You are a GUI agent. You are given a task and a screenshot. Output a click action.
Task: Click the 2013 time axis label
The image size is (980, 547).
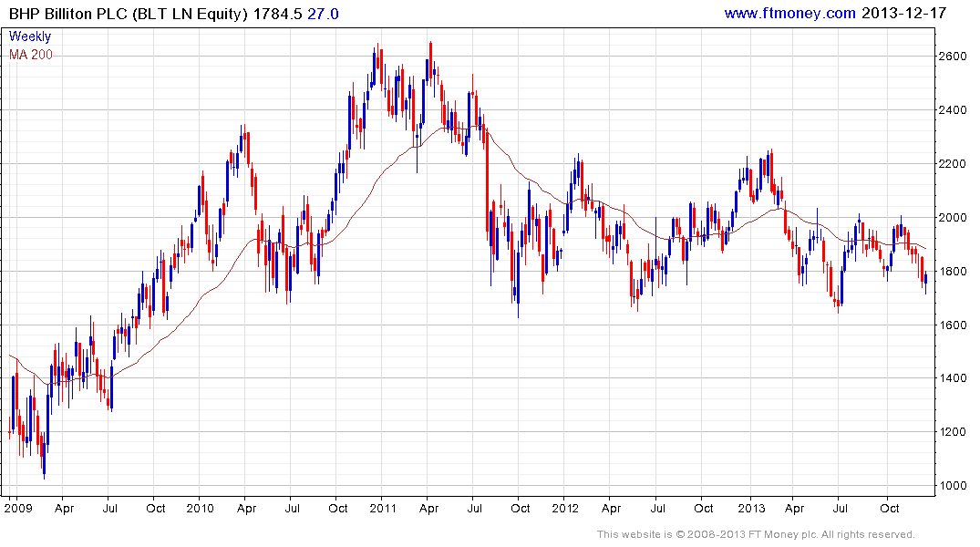coord(751,508)
